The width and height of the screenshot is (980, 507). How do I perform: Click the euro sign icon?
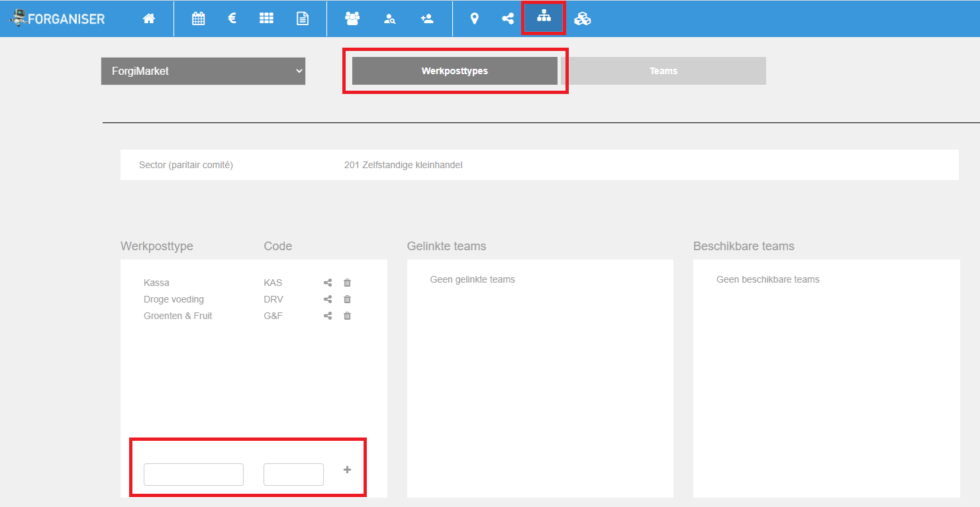232,19
